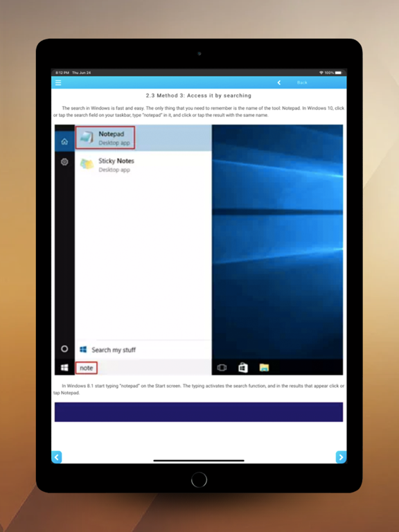Viewport: 399px width, 532px height.
Task: Go to next page with right arrow button
Action: (x=341, y=457)
